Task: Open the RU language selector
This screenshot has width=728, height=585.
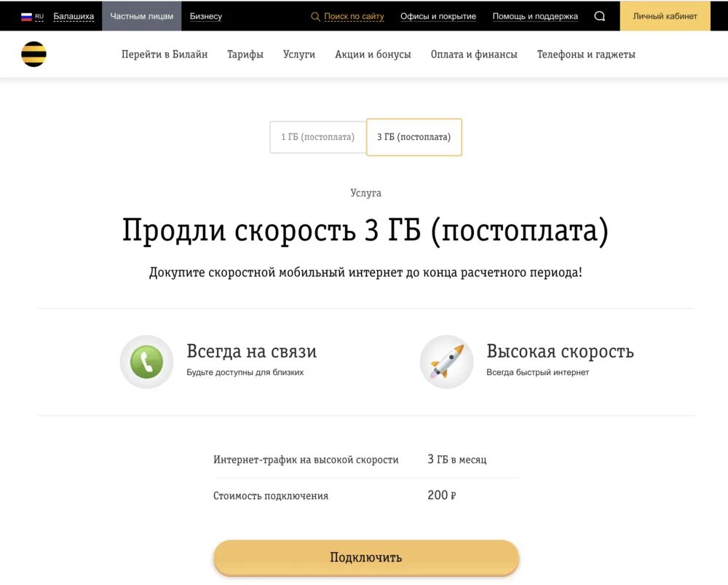Action: (x=39, y=17)
